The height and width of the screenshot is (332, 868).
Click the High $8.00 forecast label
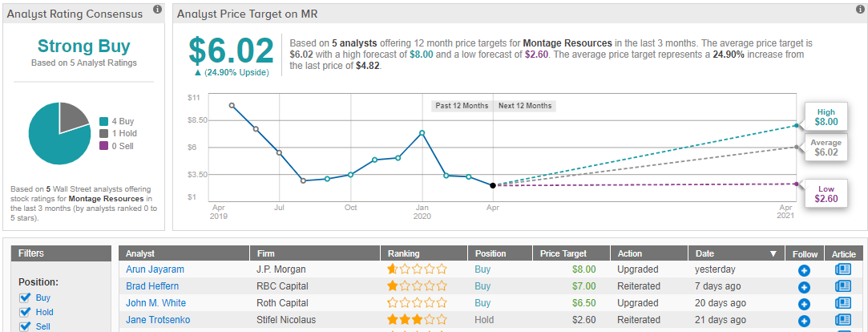pos(826,117)
